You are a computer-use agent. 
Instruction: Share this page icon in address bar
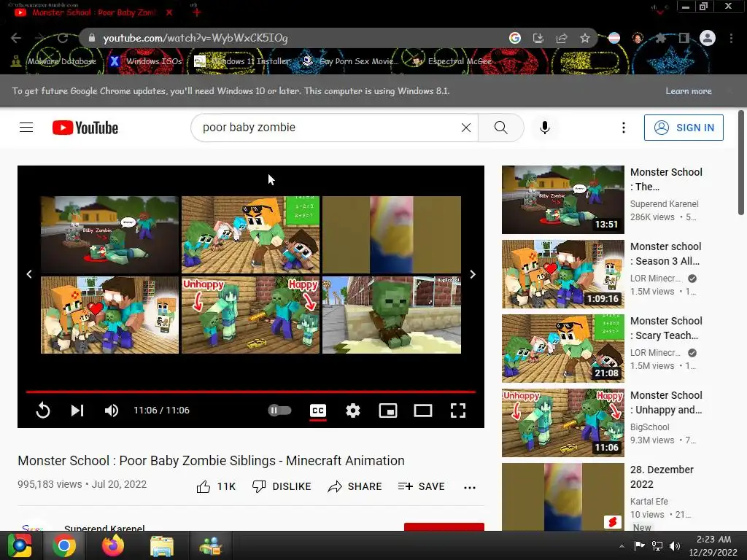tap(561, 38)
